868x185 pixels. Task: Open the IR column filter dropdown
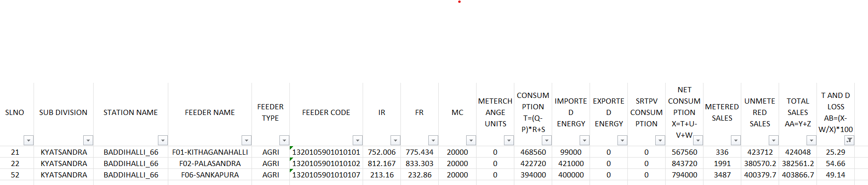pyautogui.click(x=395, y=141)
